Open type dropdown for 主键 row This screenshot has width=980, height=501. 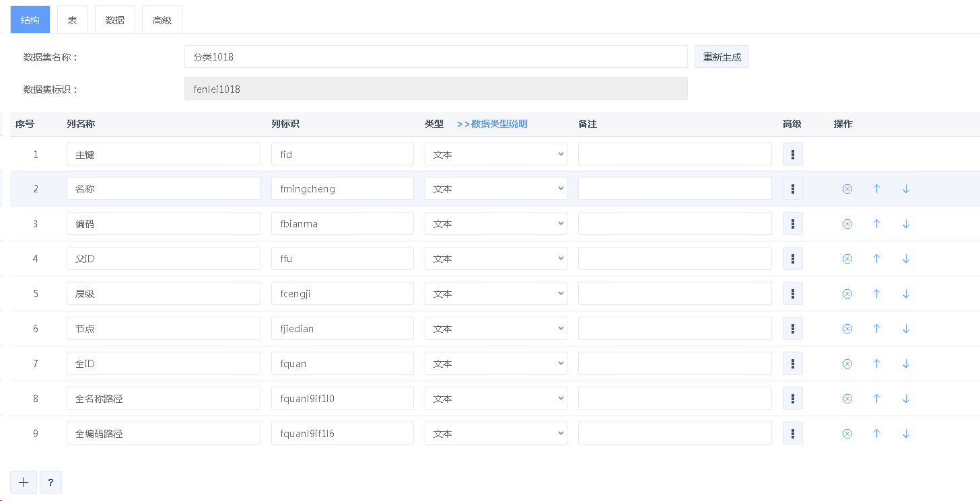click(495, 154)
